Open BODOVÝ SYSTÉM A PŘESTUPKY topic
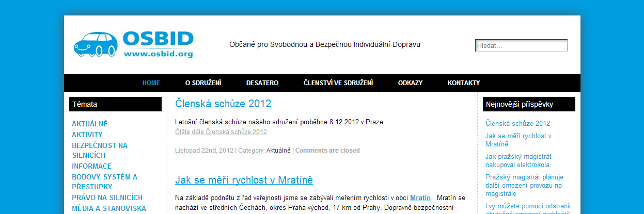This screenshot has width=644, height=214. pos(104,182)
